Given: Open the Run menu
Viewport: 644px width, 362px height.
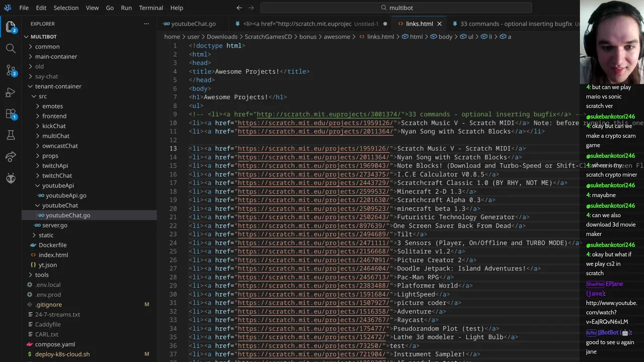Looking at the screenshot, I should pos(126,8).
